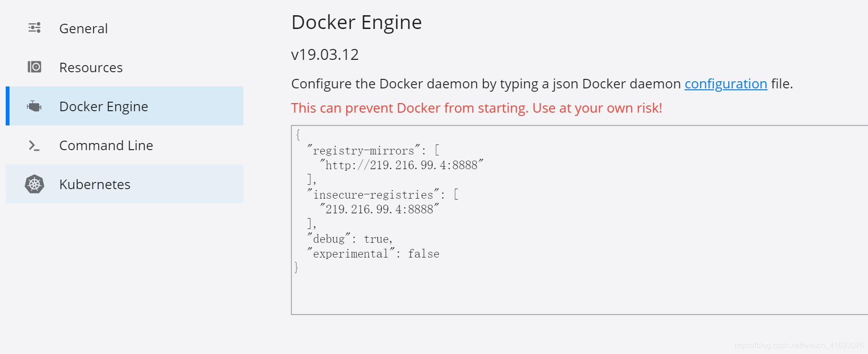The height and width of the screenshot is (354, 868).
Task: Click the Kubernetes wheel icon
Action: (x=34, y=184)
